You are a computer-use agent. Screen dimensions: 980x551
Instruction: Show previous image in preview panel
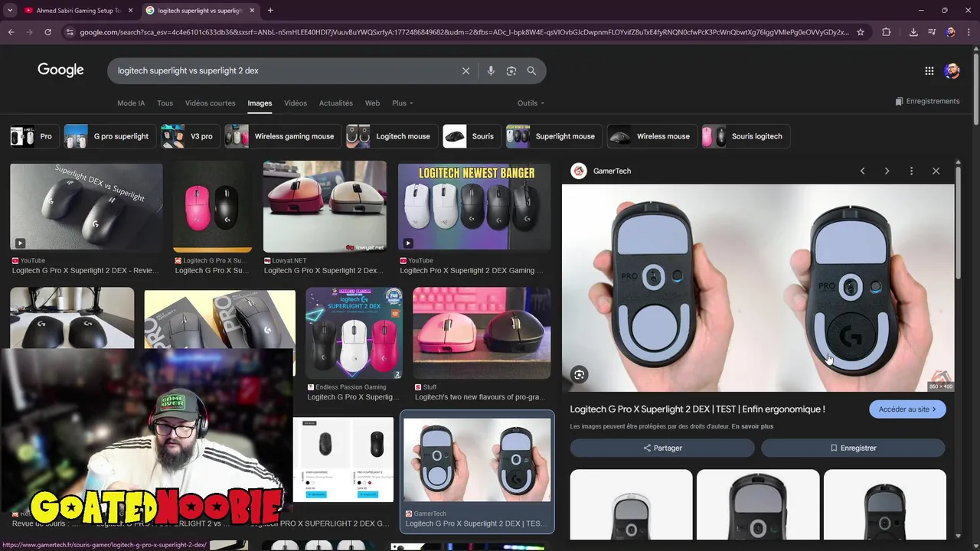pos(863,171)
